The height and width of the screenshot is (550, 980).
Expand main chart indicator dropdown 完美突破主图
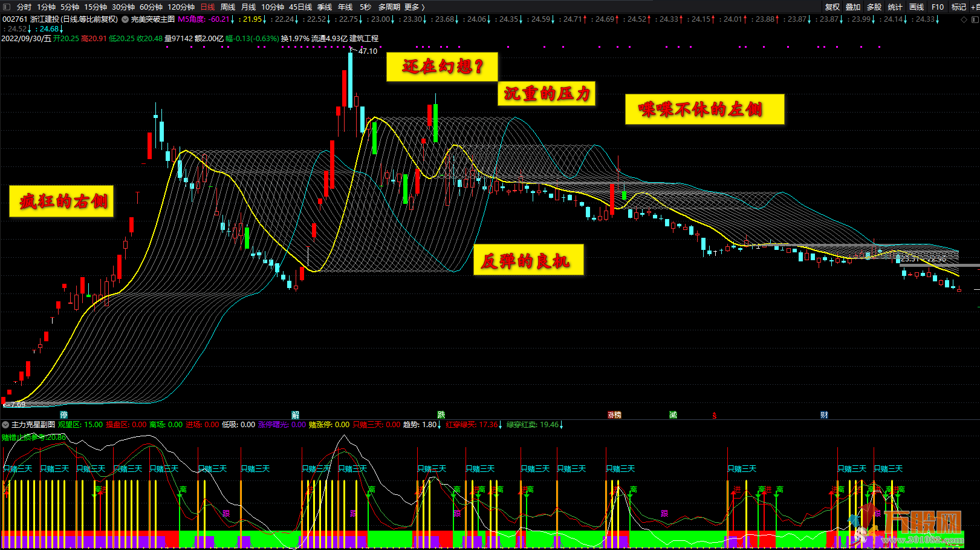click(125, 19)
